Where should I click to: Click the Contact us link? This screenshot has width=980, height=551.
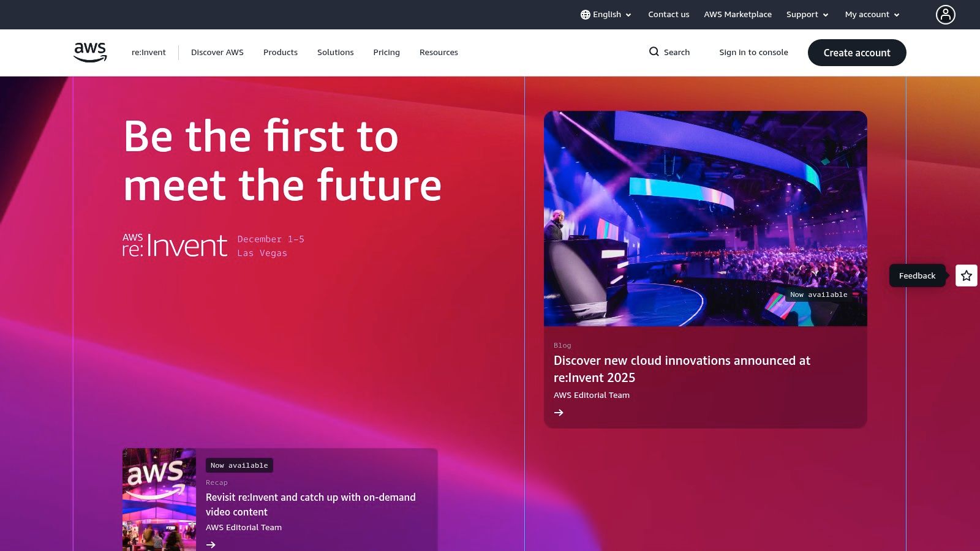coord(668,14)
